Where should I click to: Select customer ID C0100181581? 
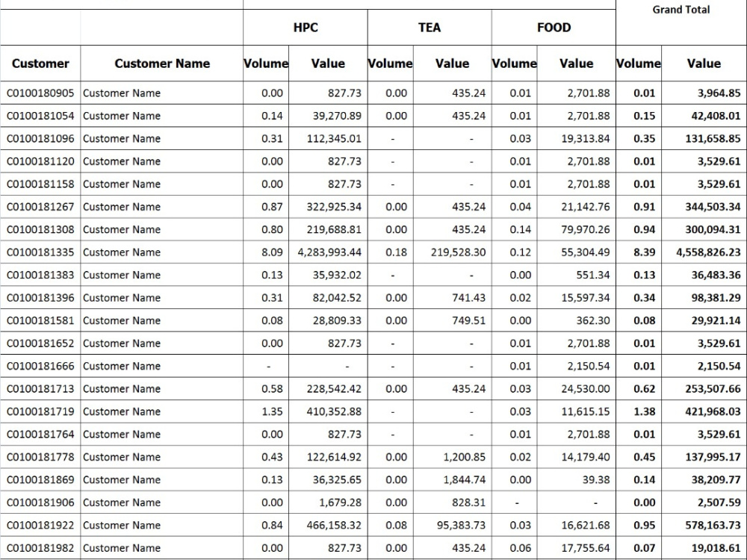tap(40, 321)
